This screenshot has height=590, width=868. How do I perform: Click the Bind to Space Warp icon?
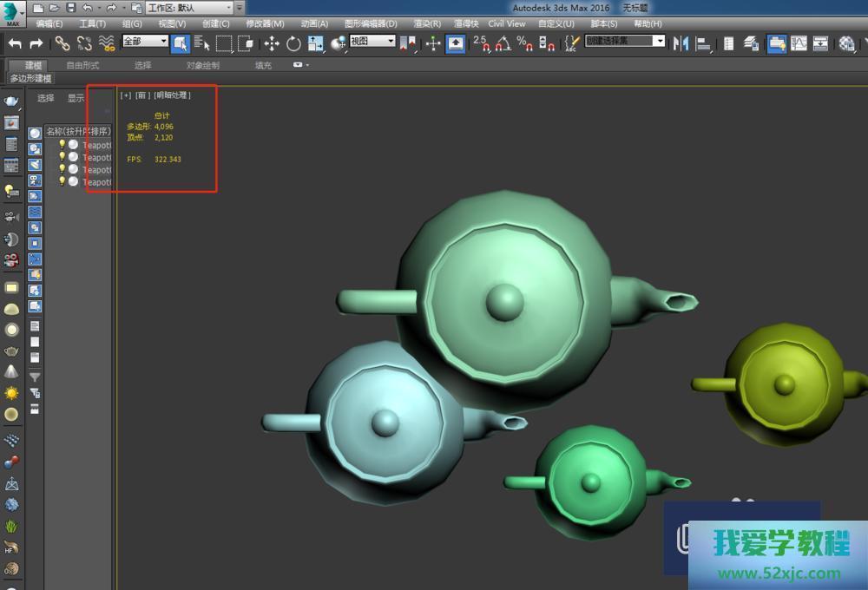coord(107,43)
